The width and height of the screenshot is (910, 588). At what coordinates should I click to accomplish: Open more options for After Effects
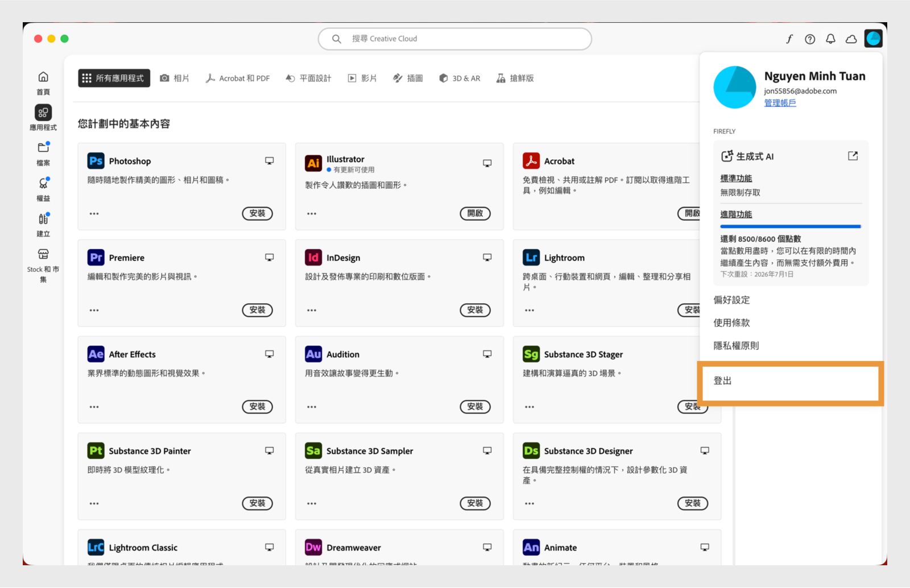click(x=94, y=407)
